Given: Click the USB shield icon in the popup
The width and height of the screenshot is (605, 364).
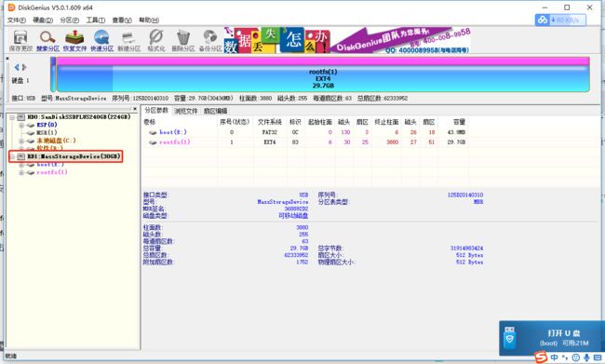Looking at the screenshot, I should 510,337.
